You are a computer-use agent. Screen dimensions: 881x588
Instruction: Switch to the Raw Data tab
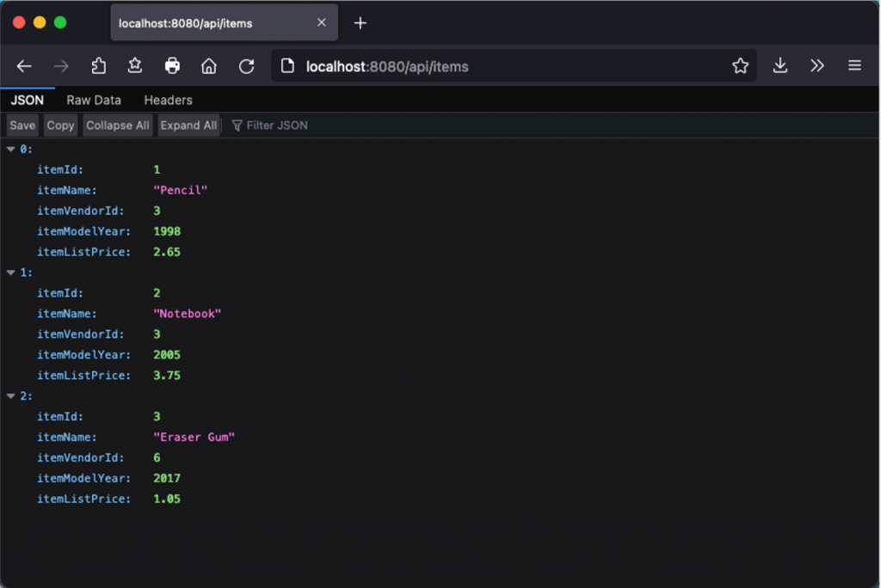[94, 100]
